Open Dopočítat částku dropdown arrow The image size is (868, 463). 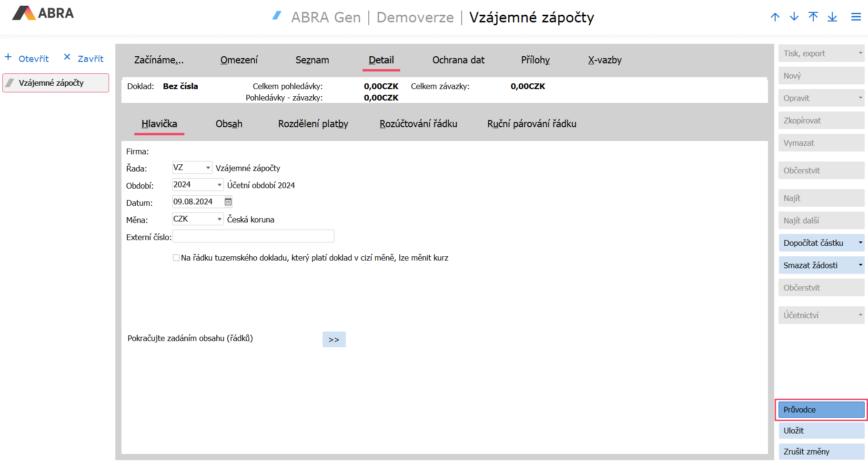(x=860, y=243)
